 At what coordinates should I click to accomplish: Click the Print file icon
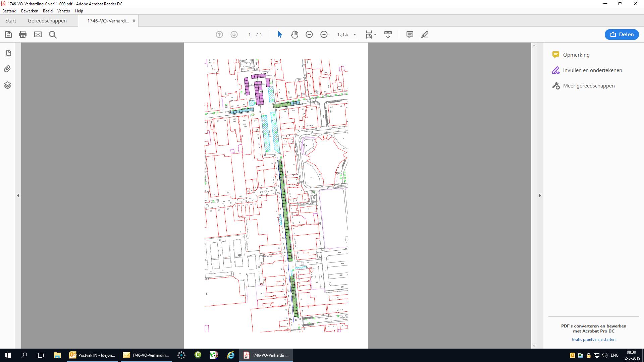point(23,35)
